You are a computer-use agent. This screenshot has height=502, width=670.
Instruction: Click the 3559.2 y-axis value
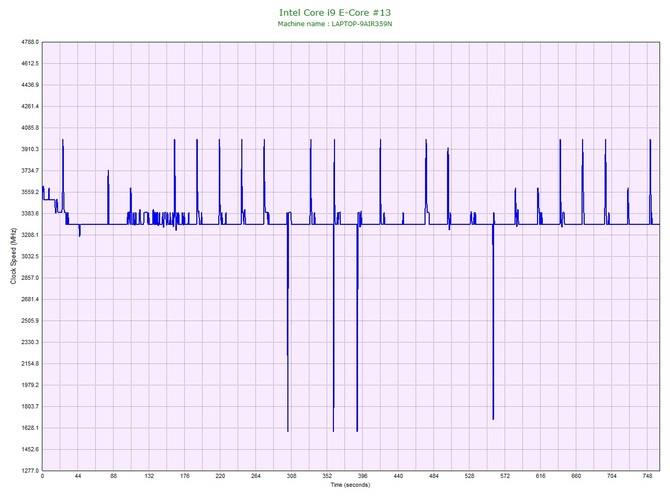click(30, 192)
